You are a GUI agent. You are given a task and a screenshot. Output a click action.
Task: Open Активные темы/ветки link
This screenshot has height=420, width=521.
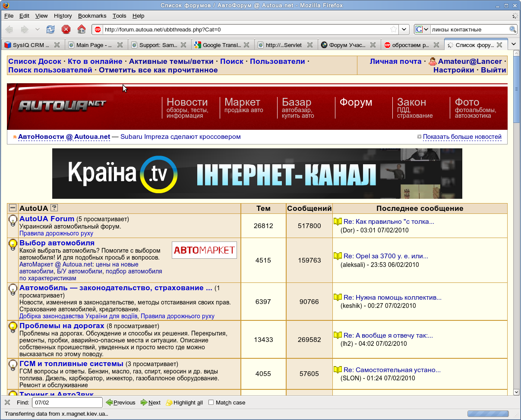tap(171, 61)
